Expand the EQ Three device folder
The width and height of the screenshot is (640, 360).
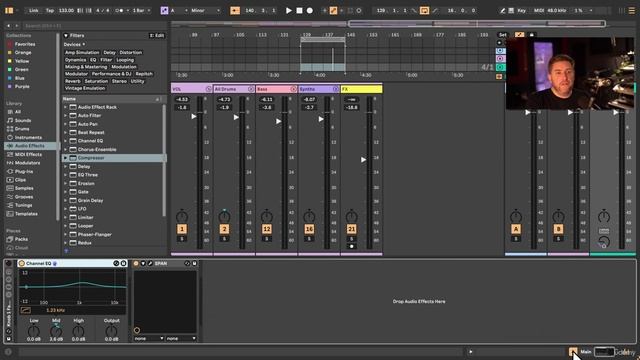(65, 175)
